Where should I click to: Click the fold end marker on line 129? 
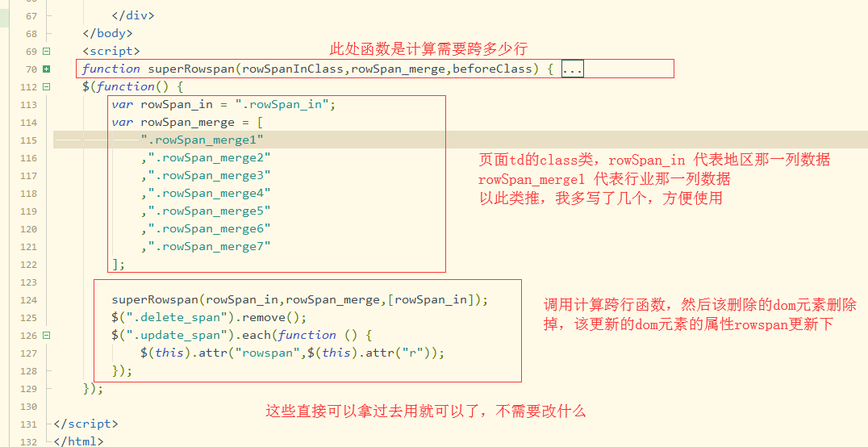tap(48, 388)
